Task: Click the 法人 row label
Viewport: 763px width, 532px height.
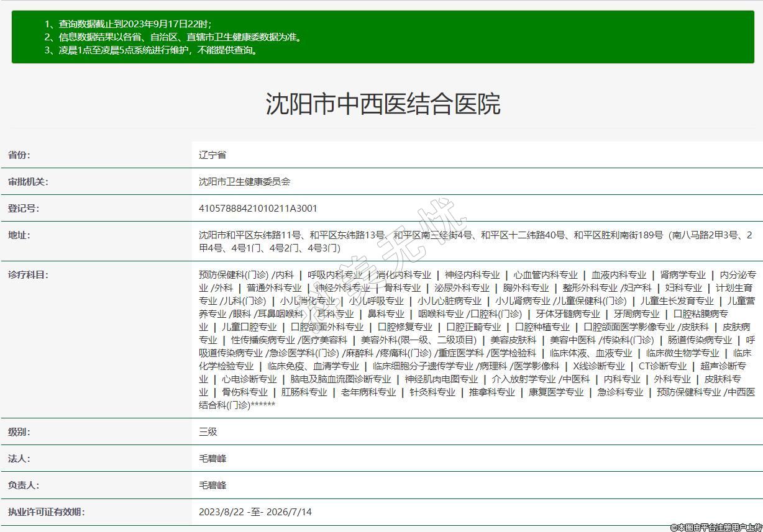Action: tap(19, 459)
